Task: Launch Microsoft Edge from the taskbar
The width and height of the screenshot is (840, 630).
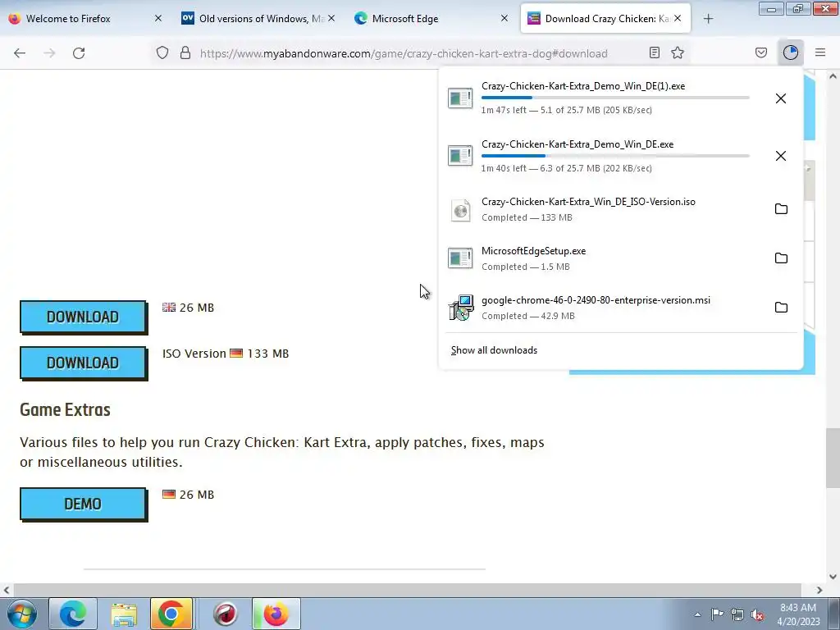Action: pos(73,614)
